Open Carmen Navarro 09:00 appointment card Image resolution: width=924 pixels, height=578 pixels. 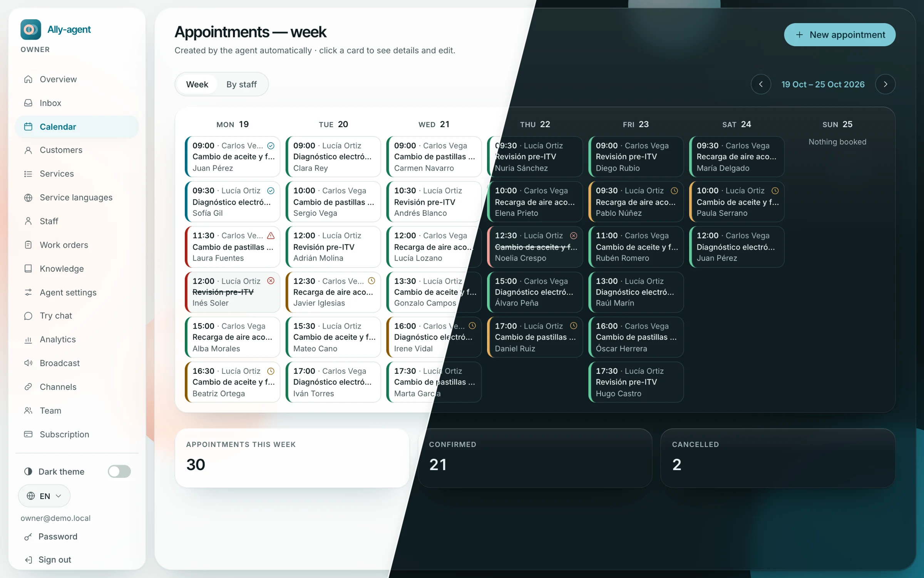pos(434,156)
